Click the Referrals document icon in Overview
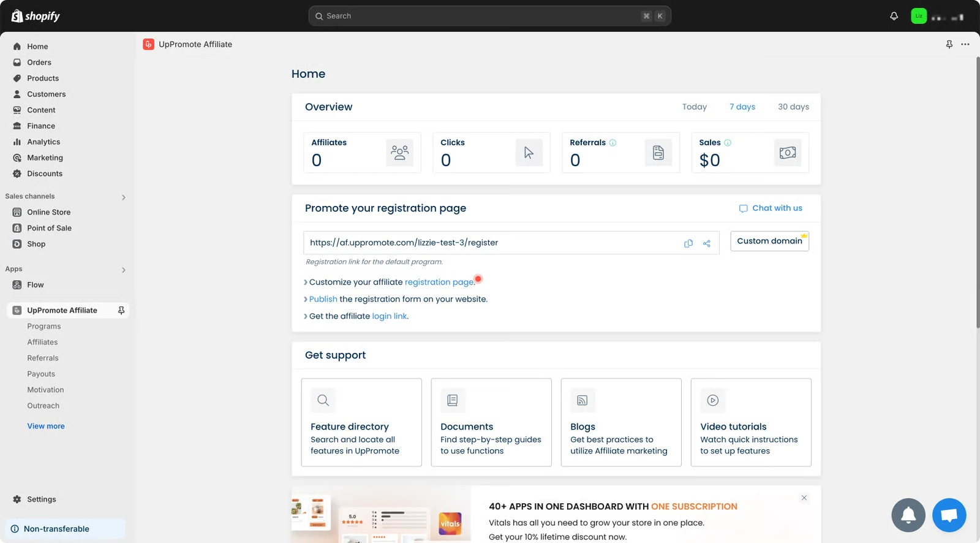 [658, 153]
